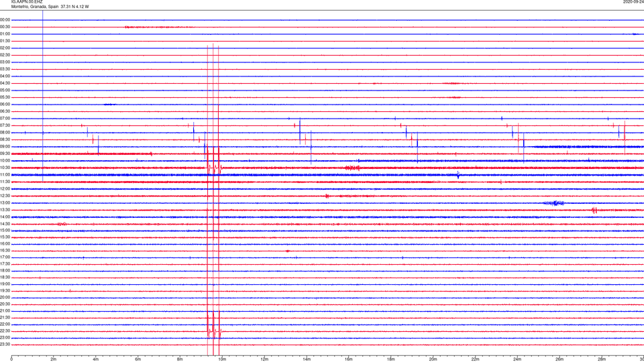Select the 08:00 row label
Screen dimensions: 644x362
click(x=5, y=133)
